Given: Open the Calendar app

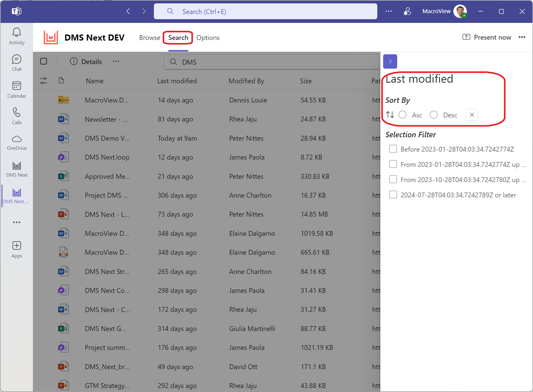Looking at the screenshot, I should [x=17, y=90].
